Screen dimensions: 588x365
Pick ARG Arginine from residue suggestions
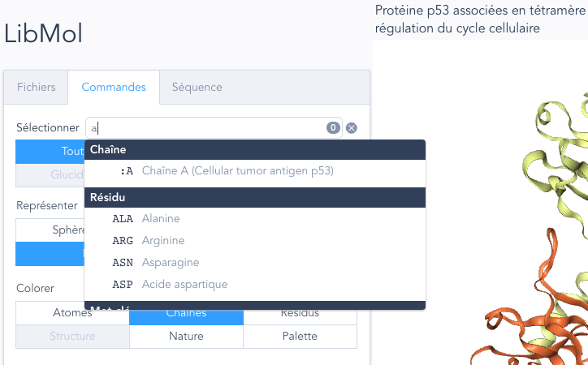[x=255, y=240]
